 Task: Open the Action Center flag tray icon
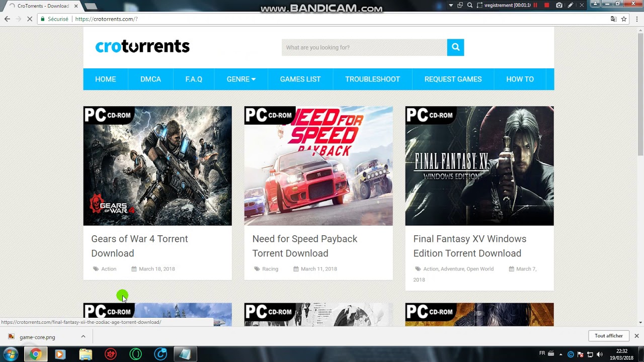click(580, 354)
